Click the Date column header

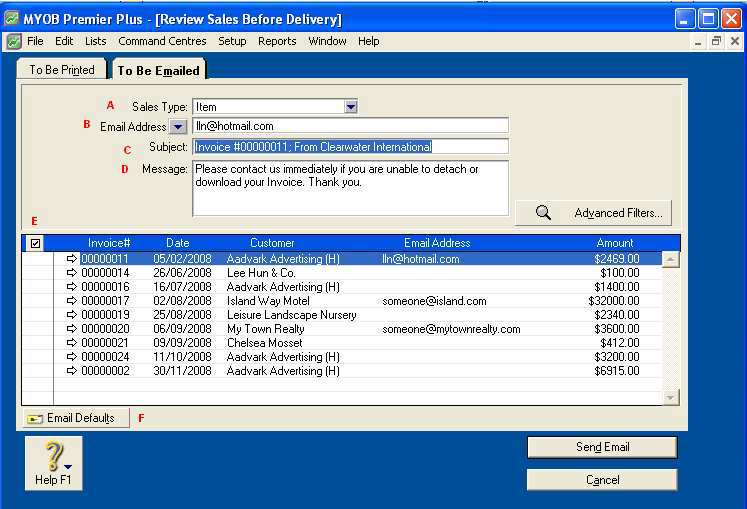pyautogui.click(x=178, y=243)
